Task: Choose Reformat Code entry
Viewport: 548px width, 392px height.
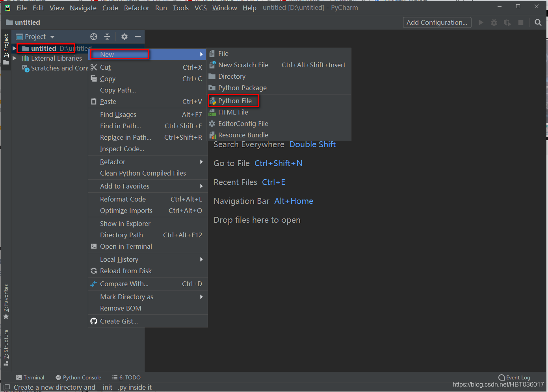Action: click(148, 199)
